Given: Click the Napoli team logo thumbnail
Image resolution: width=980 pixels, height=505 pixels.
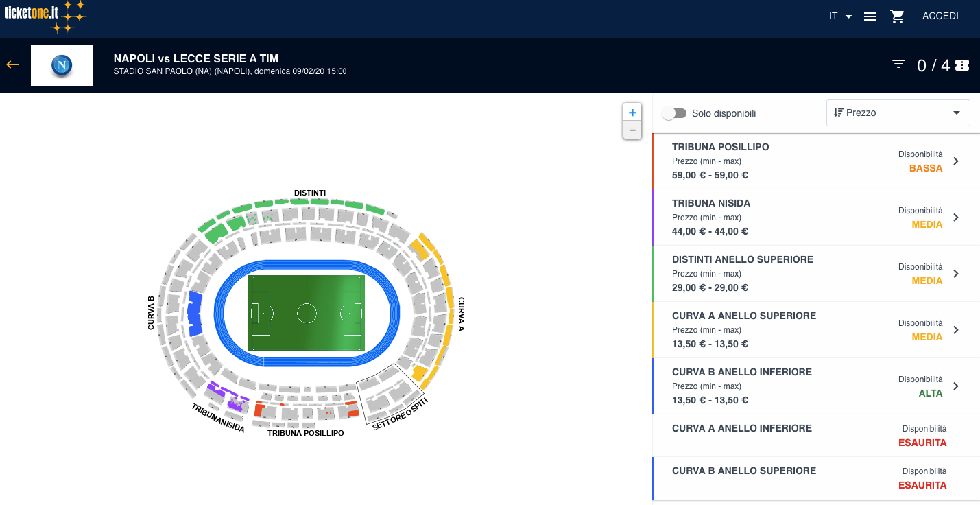Looking at the screenshot, I should [62, 65].
